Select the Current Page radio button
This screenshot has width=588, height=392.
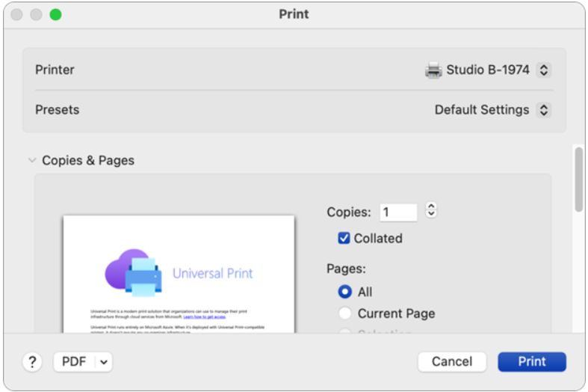(x=344, y=313)
